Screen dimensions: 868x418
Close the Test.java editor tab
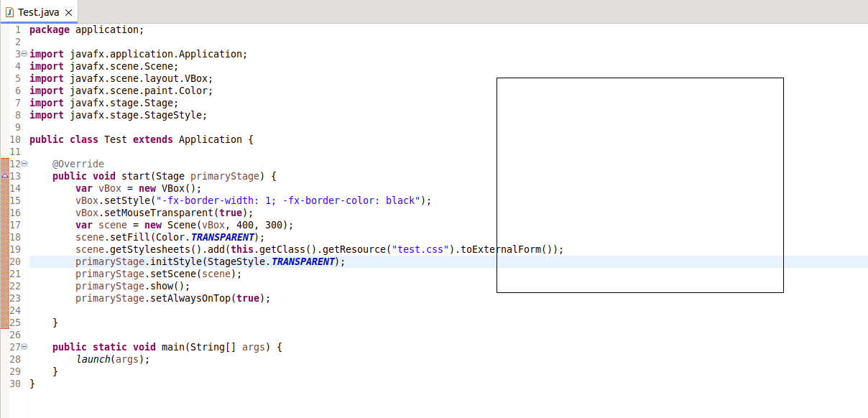click(68, 13)
